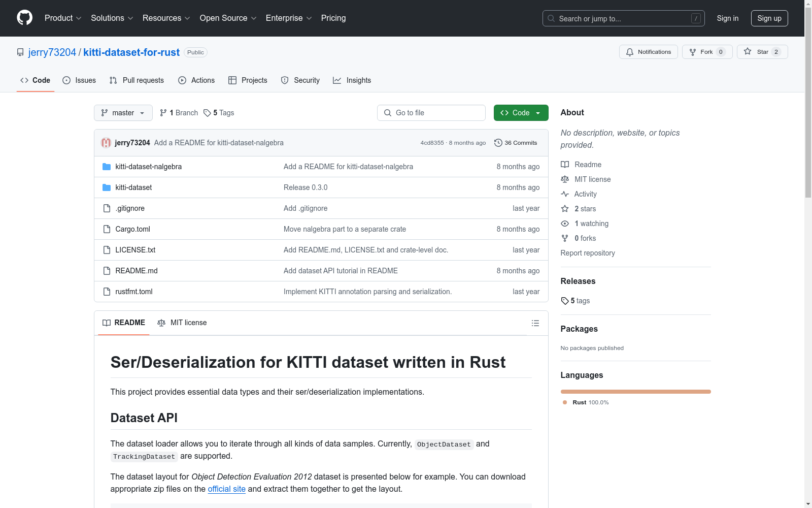The image size is (812, 508).
Task: Switch to the Issues tab
Action: pyautogui.click(x=79, y=80)
